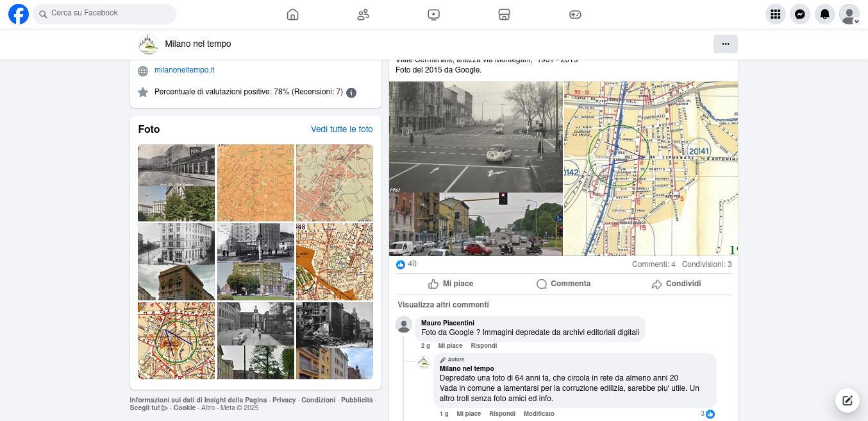Screen dimensions: 868x421
Task: Click the Facebook logo icon
Action: [x=19, y=13]
